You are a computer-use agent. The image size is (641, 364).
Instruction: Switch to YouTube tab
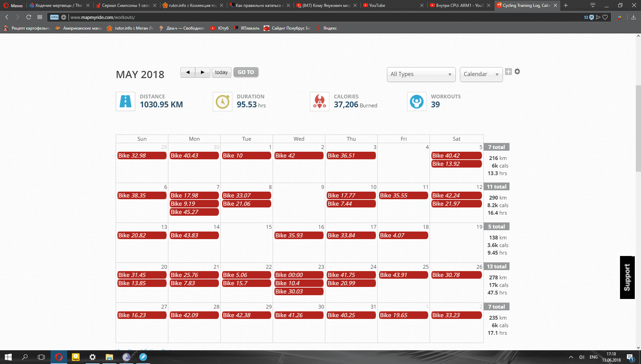pos(393,6)
